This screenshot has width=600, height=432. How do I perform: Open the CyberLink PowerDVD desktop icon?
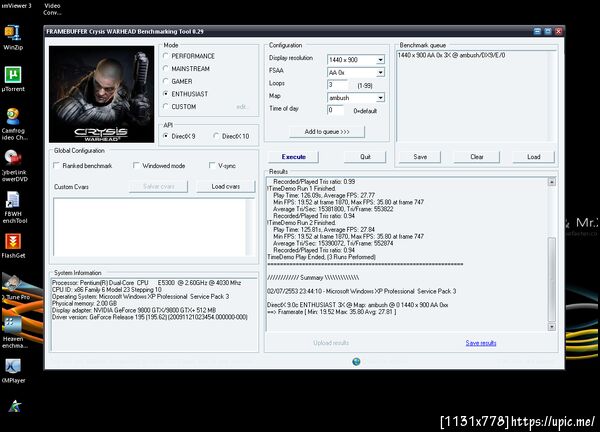coord(14,165)
